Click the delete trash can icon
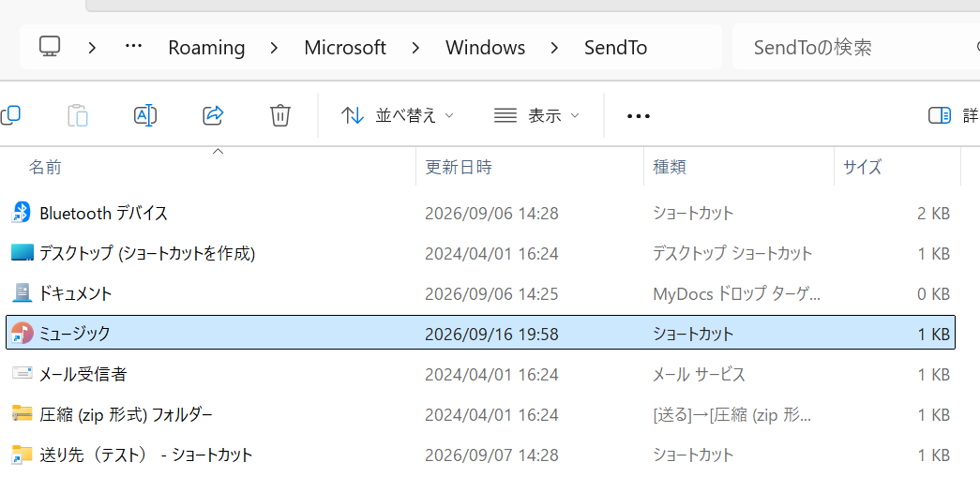Viewport: 980px width, 492px height. click(x=280, y=115)
